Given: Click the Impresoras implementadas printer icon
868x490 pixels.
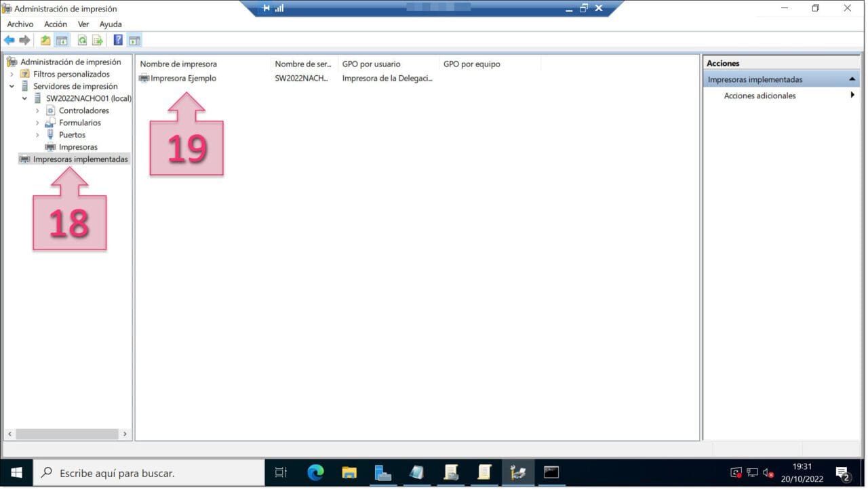Looking at the screenshot, I should pyautogui.click(x=25, y=159).
